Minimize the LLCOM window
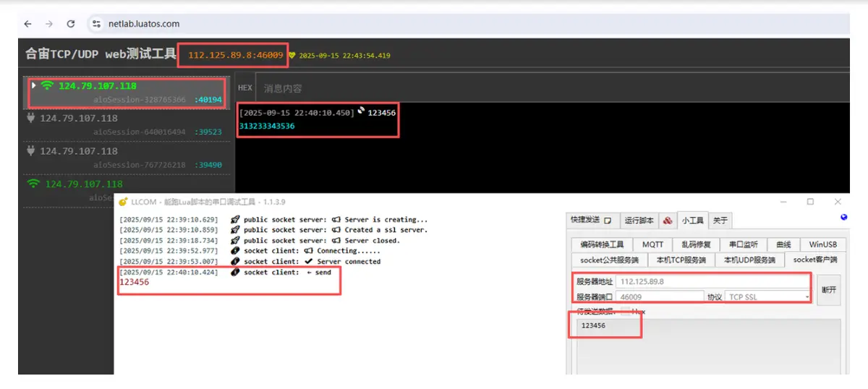The width and height of the screenshot is (868, 389). click(x=783, y=202)
